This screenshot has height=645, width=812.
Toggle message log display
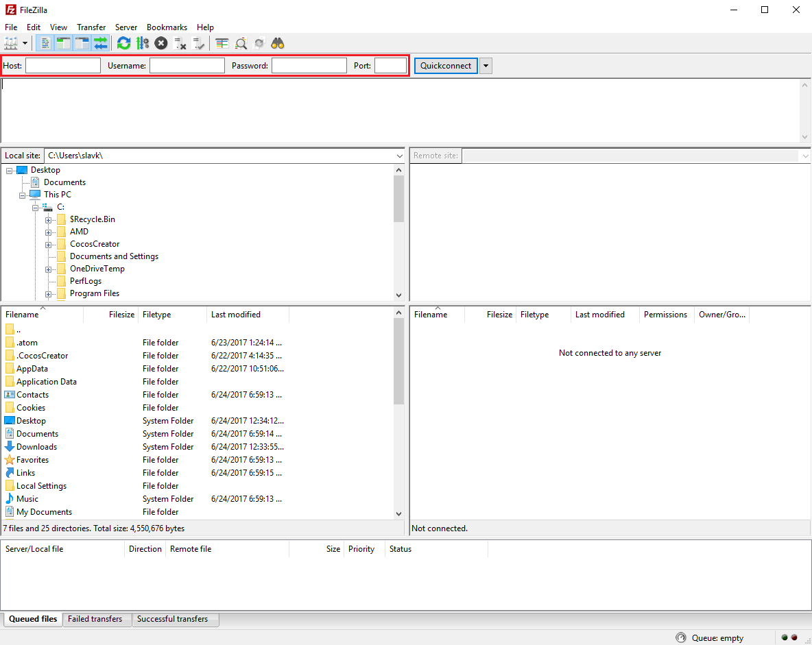(45, 43)
